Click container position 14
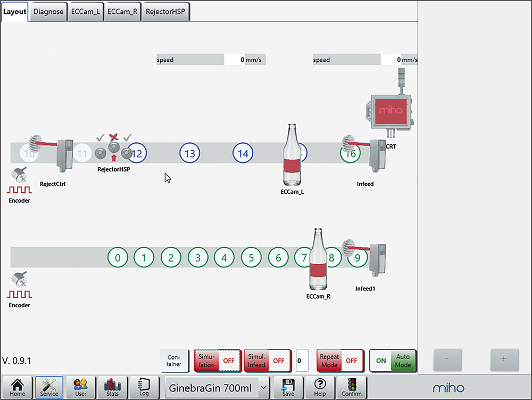The image size is (532, 400). pyautogui.click(x=243, y=153)
